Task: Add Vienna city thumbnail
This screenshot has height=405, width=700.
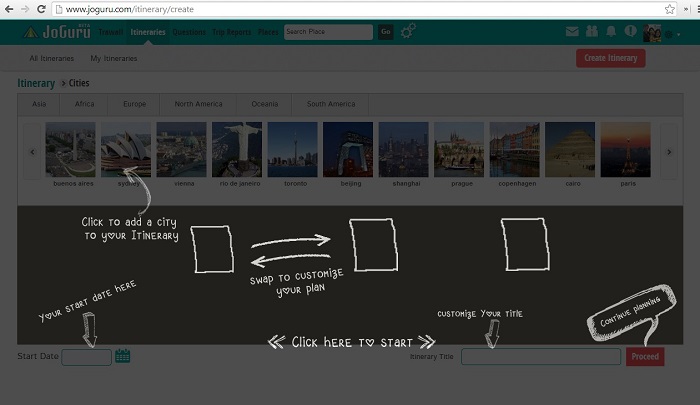Action: click(181, 150)
